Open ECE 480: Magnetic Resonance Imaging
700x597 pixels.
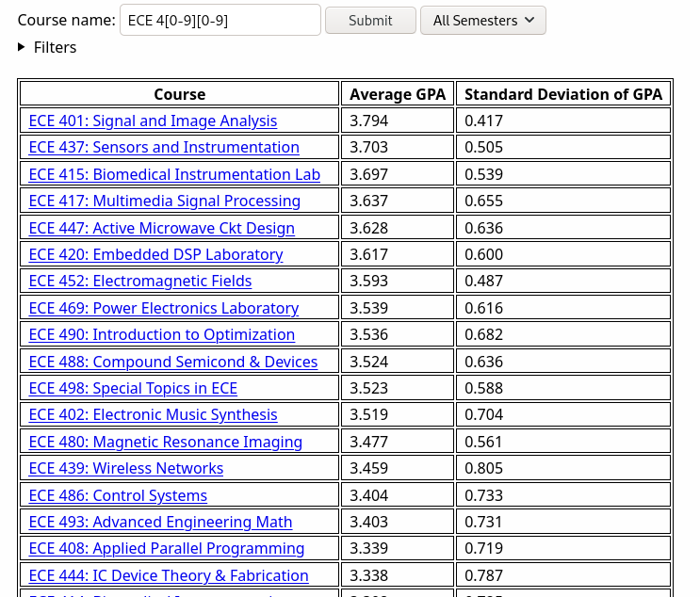point(166,442)
